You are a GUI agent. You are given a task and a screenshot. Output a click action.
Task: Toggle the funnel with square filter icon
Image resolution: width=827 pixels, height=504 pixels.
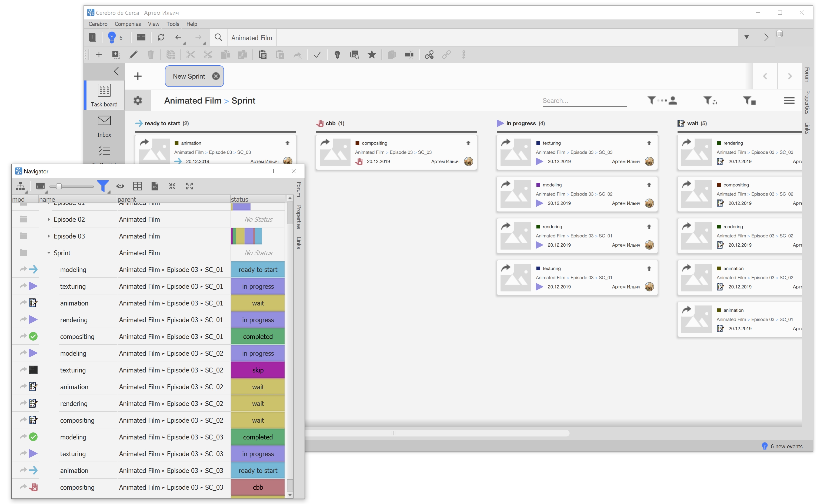tap(749, 100)
